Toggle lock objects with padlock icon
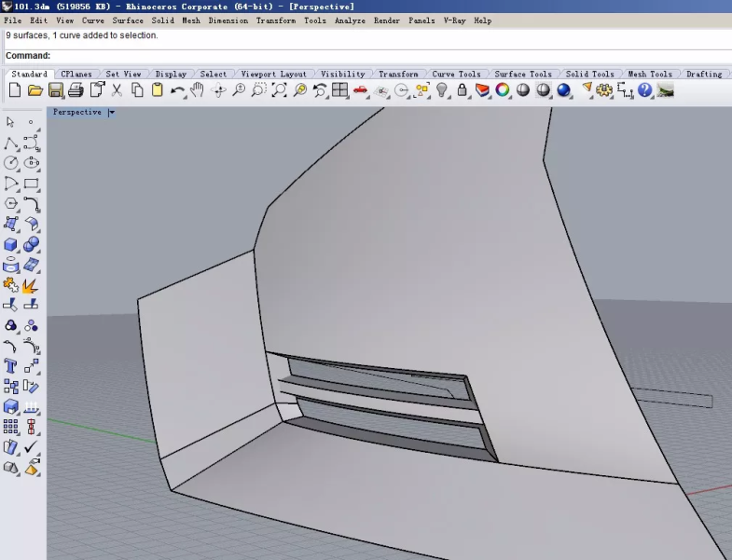 [463, 90]
